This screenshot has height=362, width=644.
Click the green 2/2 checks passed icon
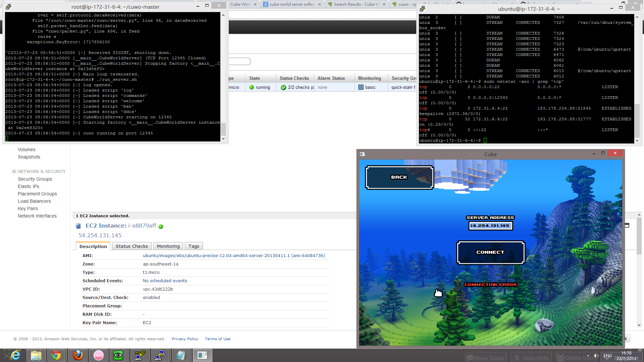tap(283, 87)
